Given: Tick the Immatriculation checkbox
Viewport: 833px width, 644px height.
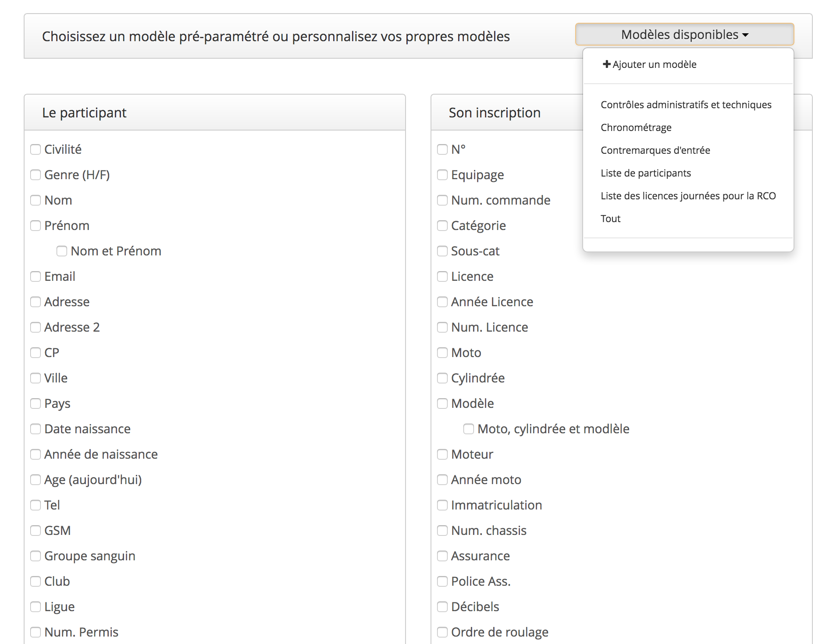Looking at the screenshot, I should click(442, 505).
